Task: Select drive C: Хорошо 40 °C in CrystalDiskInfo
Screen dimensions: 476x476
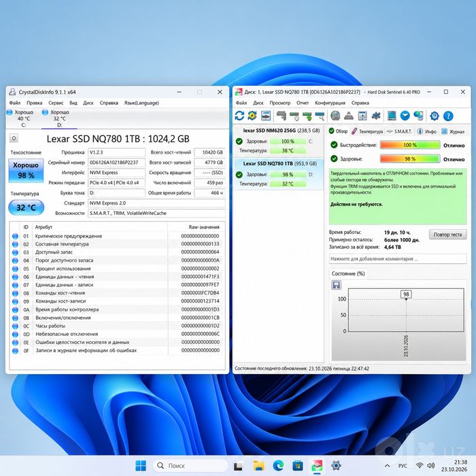Action: tap(20, 118)
